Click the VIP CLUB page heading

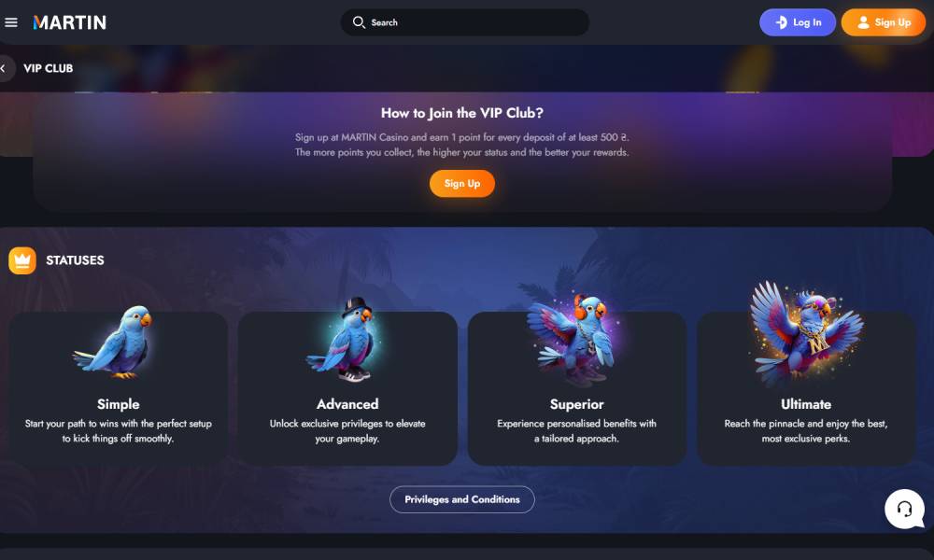click(x=49, y=68)
